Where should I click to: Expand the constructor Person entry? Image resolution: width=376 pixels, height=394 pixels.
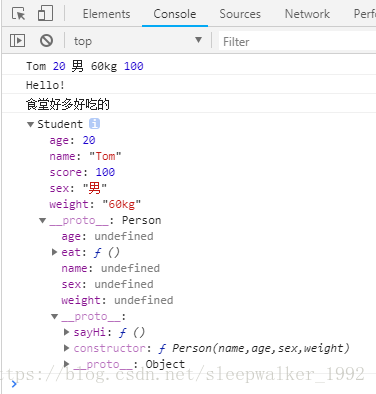click(x=66, y=348)
